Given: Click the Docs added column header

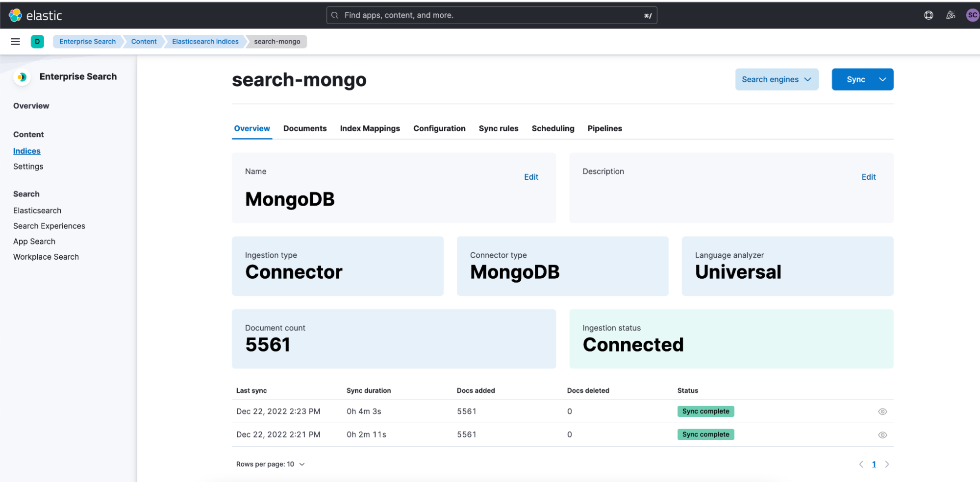Looking at the screenshot, I should 476,390.
